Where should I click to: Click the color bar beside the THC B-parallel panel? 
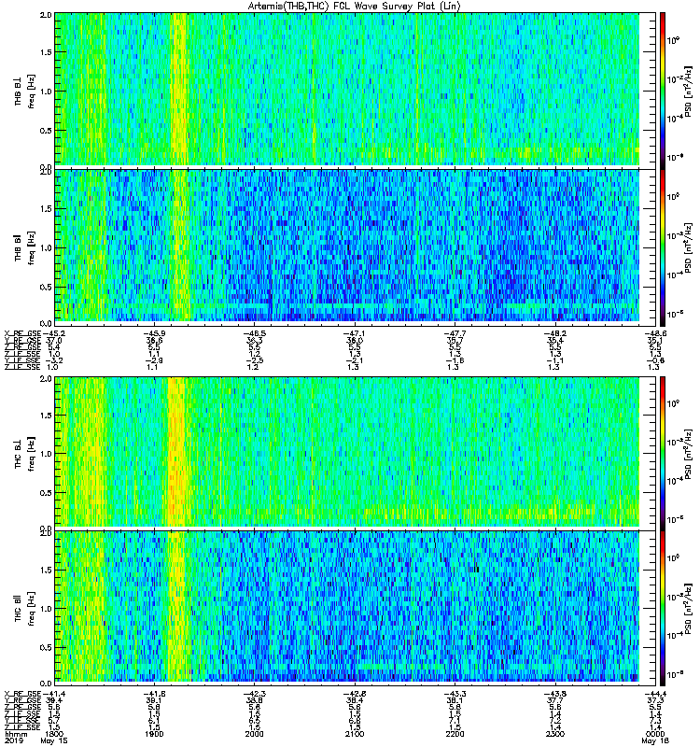663,609
